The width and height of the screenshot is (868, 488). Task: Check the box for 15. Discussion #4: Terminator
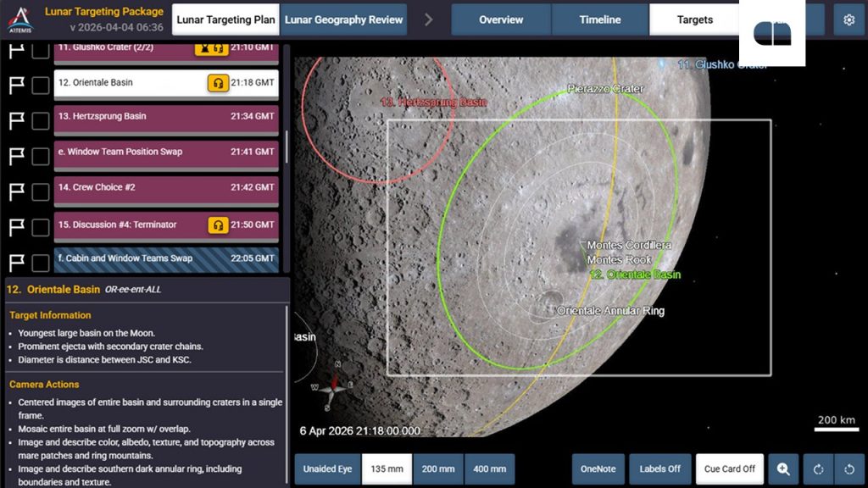(41, 227)
